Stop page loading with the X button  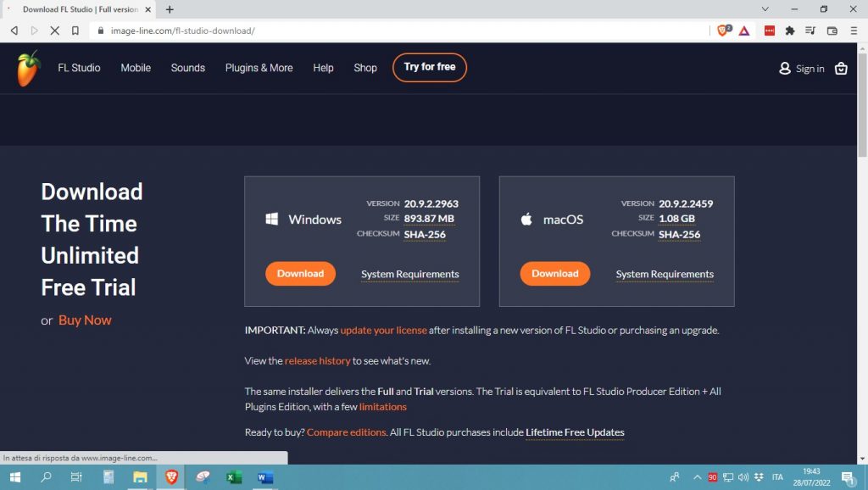click(x=54, y=31)
